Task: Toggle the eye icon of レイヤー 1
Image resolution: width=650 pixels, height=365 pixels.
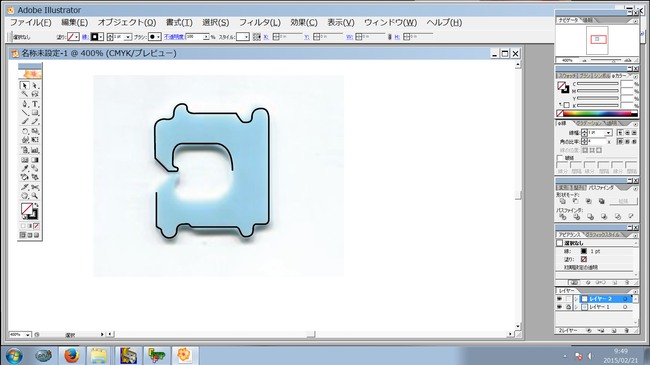Action: pos(559,307)
